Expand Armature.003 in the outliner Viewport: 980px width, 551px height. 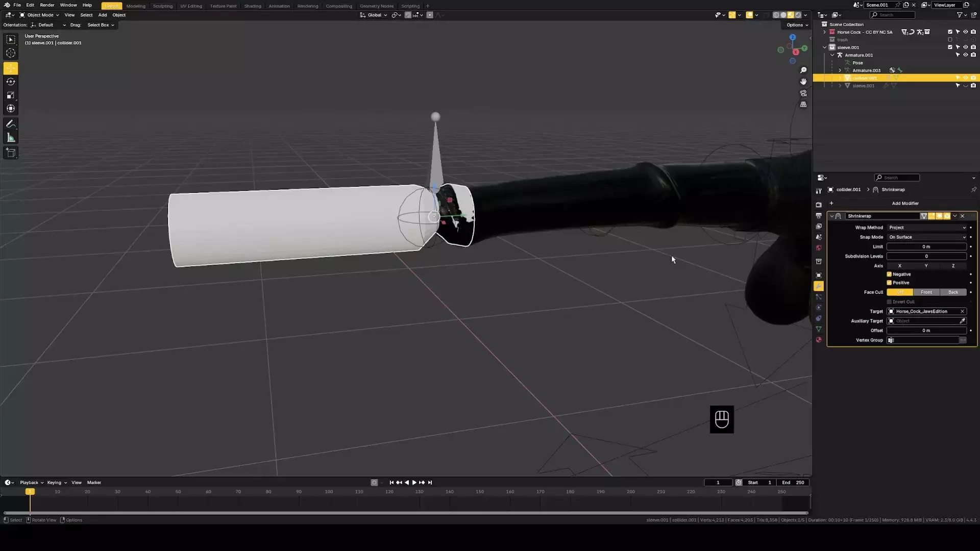click(840, 70)
